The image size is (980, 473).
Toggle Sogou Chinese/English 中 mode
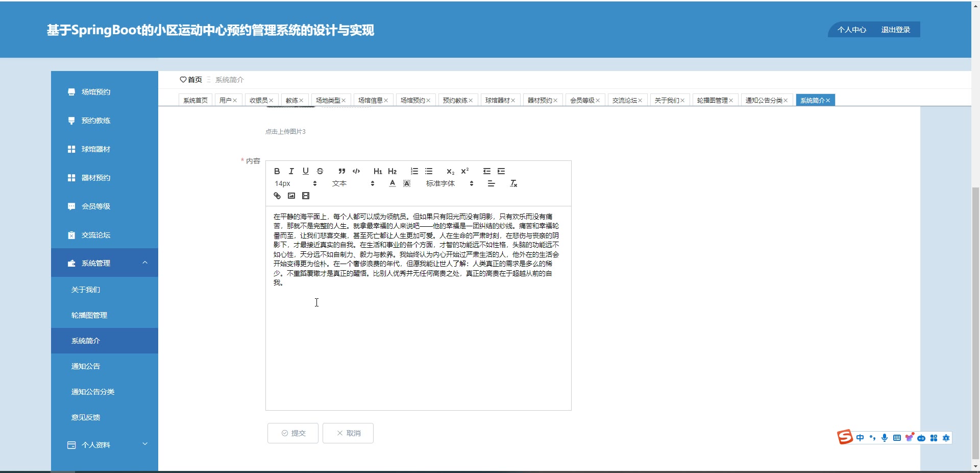click(860, 438)
